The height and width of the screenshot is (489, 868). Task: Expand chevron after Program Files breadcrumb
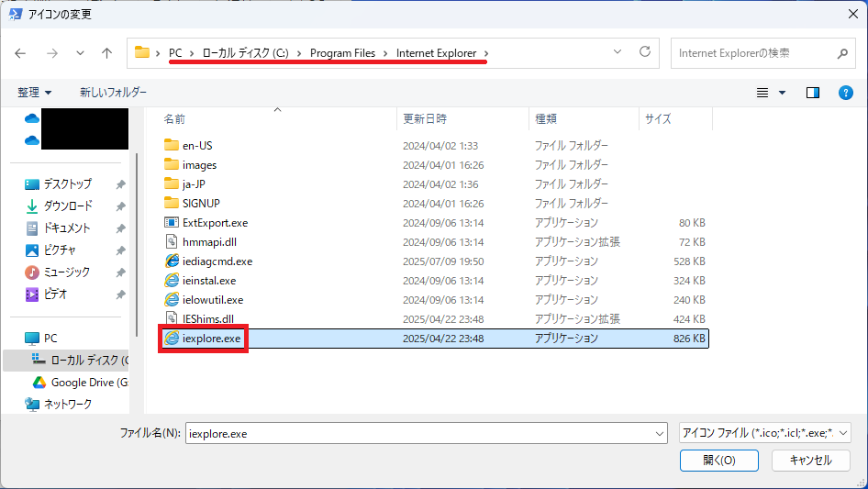click(x=386, y=53)
